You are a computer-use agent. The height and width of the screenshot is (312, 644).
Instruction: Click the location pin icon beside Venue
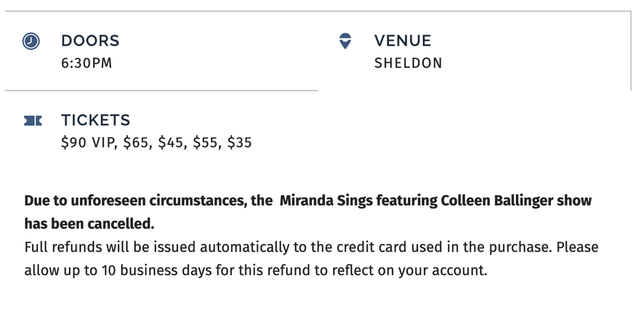(x=345, y=41)
